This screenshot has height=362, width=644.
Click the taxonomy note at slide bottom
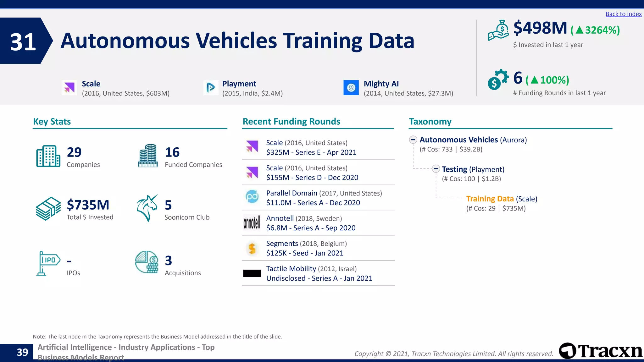pyautogui.click(x=158, y=337)
